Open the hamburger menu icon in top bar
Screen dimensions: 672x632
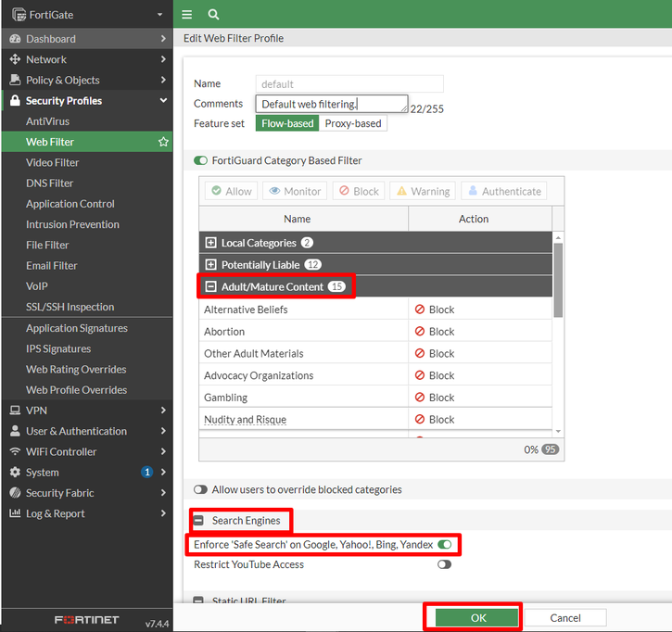coord(187,15)
